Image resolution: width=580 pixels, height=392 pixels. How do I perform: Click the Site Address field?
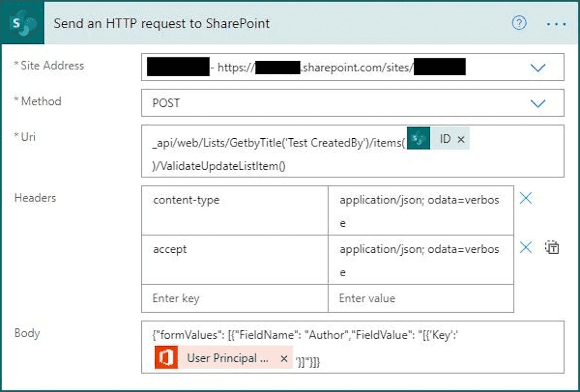(x=353, y=67)
